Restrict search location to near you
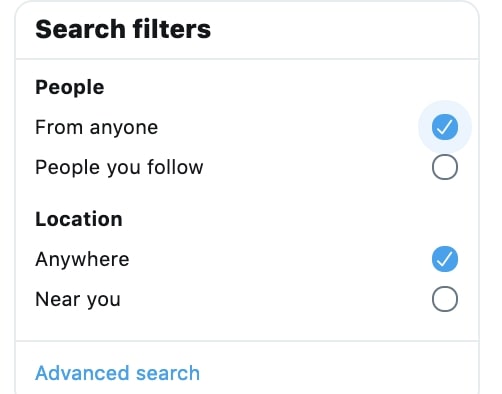Viewport: 502px width, 394px height. tap(445, 299)
